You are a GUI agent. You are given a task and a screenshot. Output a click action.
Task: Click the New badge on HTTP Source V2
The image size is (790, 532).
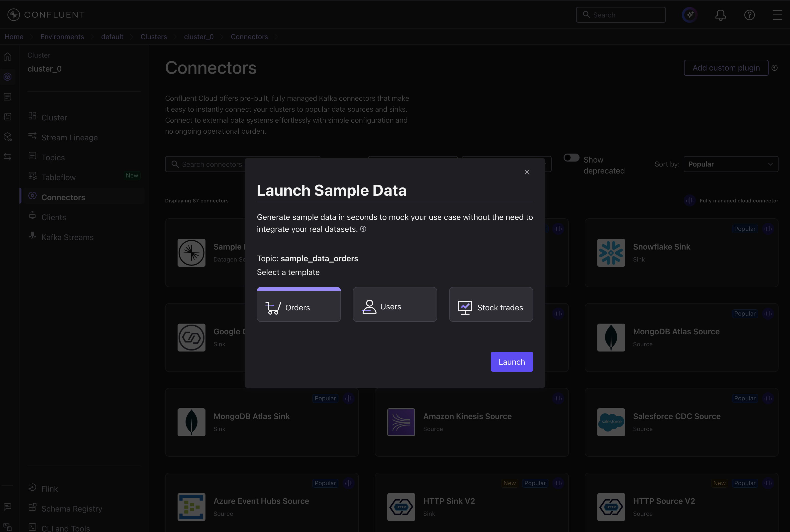(719, 483)
